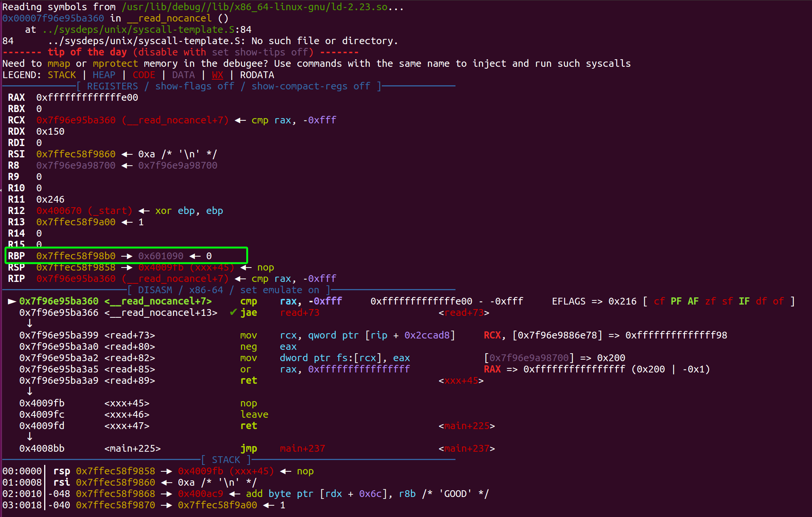Click the green checkmark beside jae
This screenshot has width=812, height=517.
(233, 312)
